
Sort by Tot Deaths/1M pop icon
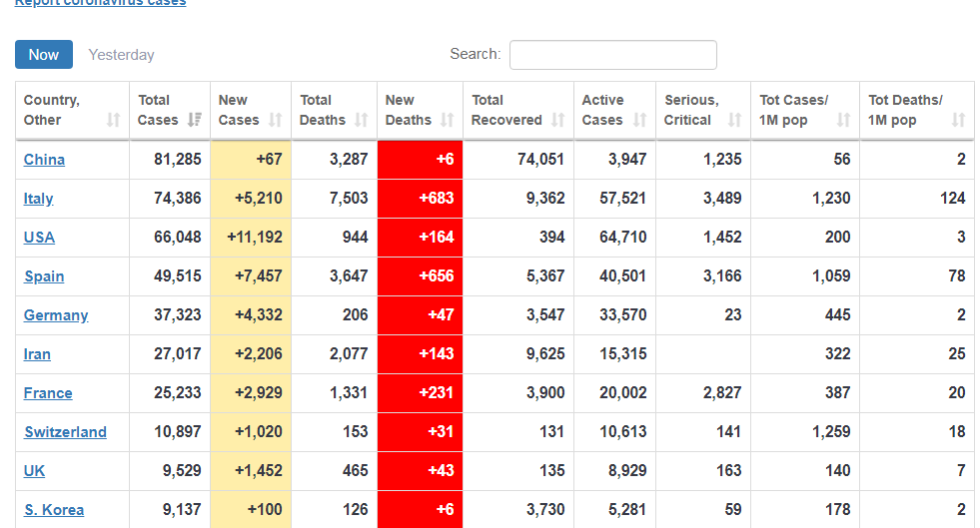pyautogui.click(x=959, y=120)
